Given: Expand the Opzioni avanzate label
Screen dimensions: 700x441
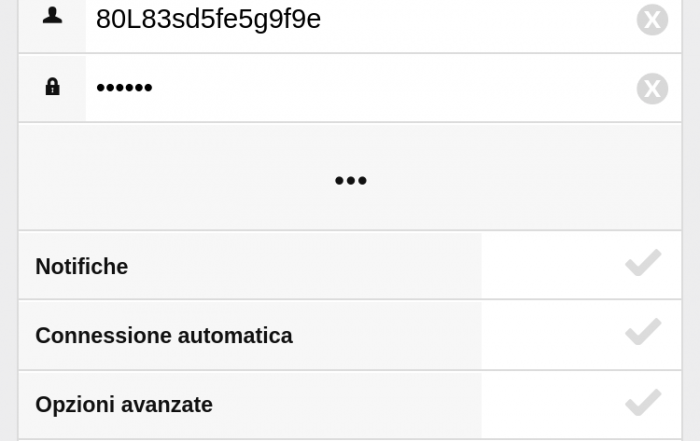Looking at the screenshot, I should coord(124,405).
